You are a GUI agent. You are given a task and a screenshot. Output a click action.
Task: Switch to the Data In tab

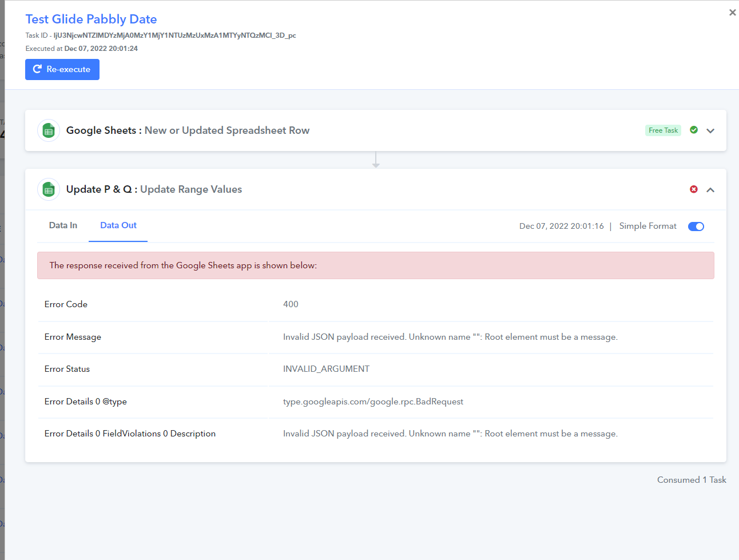click(63, 225)
